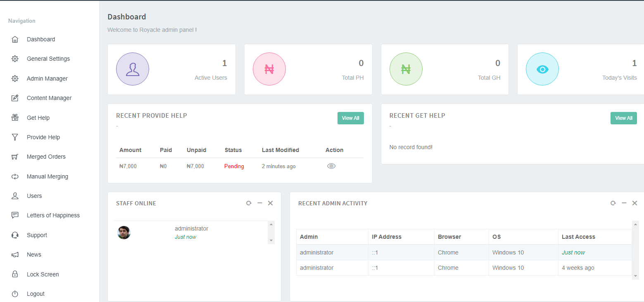644x302 pixels.
Task: Click the green Total GH naira icon
Action: point(406,69)
